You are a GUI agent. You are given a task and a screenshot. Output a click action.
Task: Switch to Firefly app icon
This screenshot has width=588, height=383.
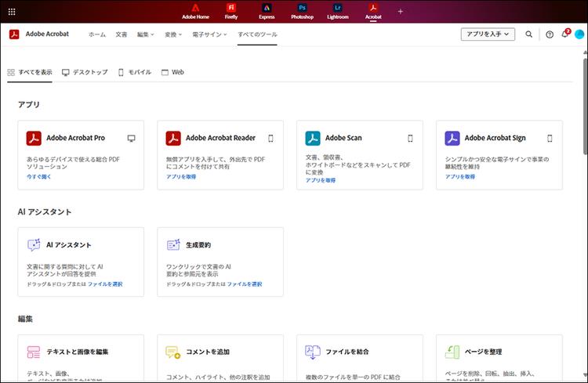(x=231, y=11)
